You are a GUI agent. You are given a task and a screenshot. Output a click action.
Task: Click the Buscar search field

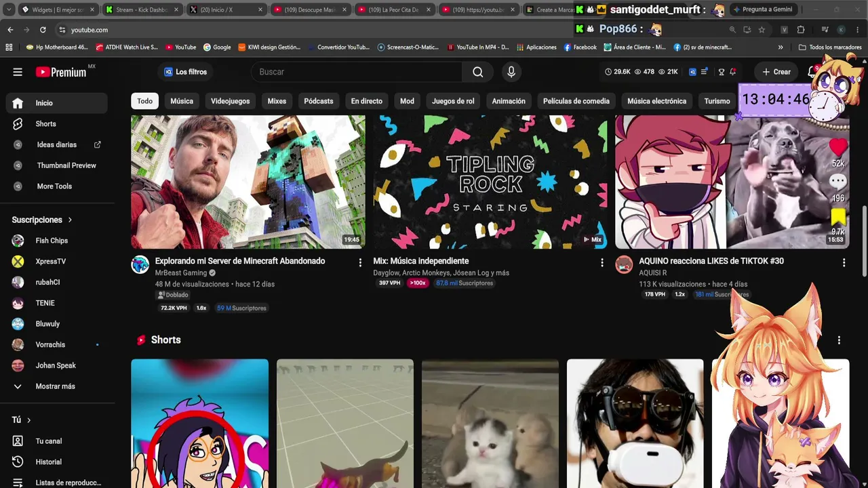click(x=357, y=72)
